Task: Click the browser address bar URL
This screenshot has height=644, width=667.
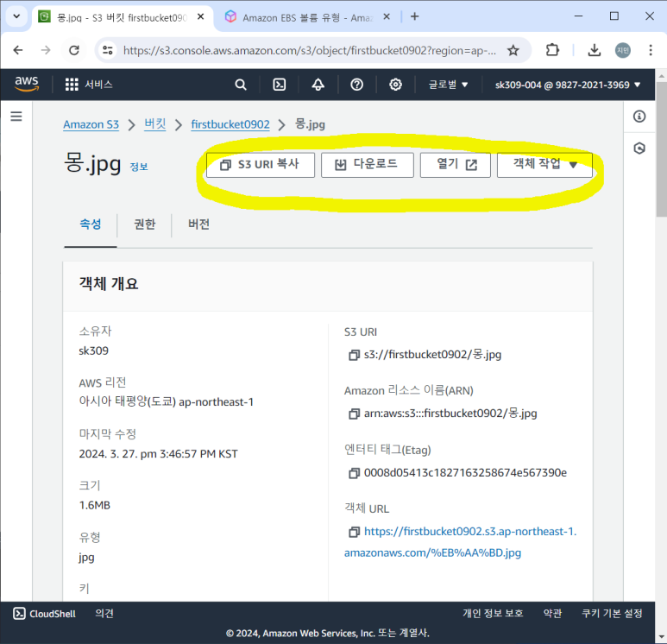Action: pyautogui.click(x=309, y=51)
